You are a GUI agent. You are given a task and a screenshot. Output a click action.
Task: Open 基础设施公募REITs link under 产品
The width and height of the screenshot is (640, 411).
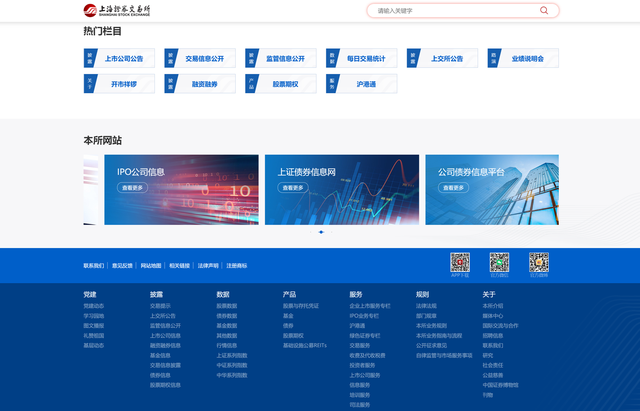[x=305, y=345]
